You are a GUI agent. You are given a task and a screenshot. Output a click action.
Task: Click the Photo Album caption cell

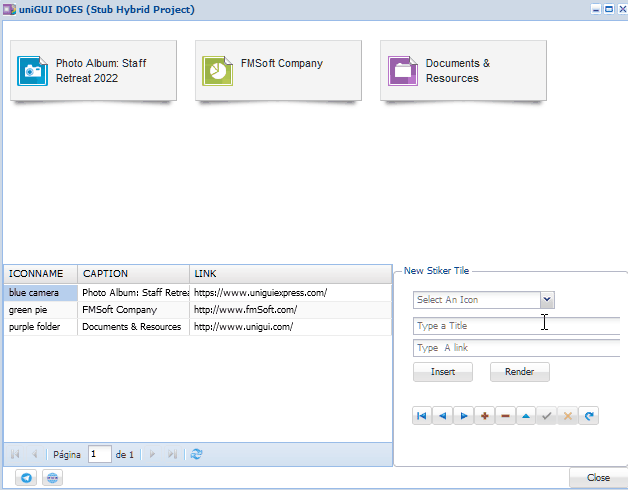[x=133, y=293]
